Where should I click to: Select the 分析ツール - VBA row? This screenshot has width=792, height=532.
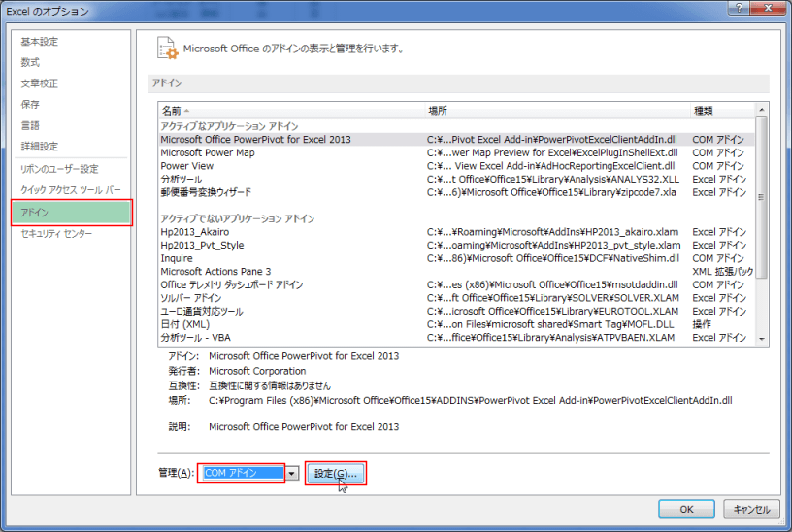pos(456,338)
